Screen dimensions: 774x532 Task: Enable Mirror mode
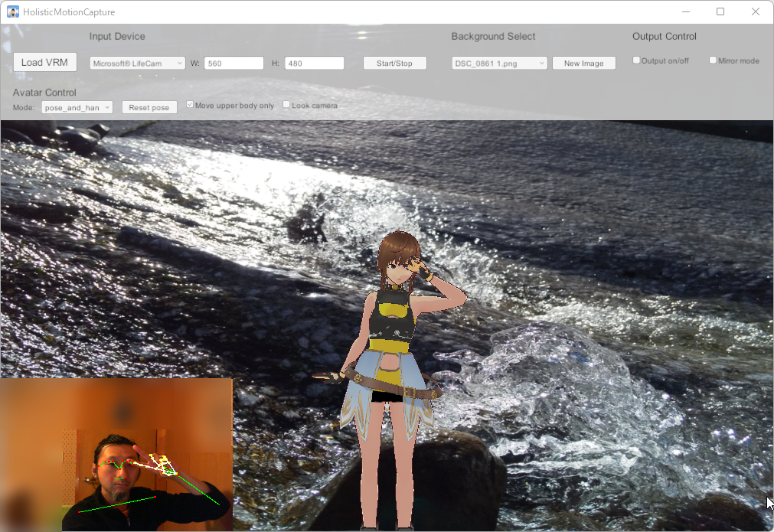click(x=713, y=60)
